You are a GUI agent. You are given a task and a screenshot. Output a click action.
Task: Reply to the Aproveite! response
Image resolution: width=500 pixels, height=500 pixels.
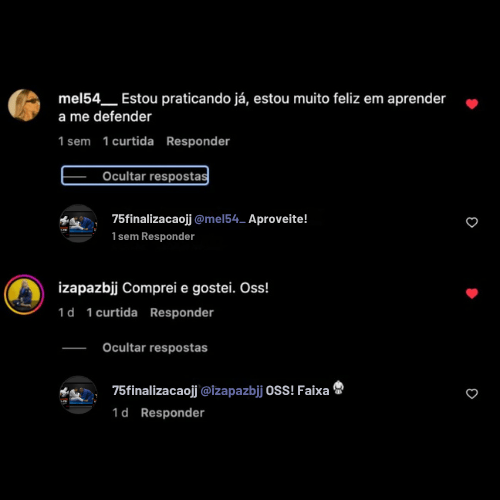tap(168, 236)
